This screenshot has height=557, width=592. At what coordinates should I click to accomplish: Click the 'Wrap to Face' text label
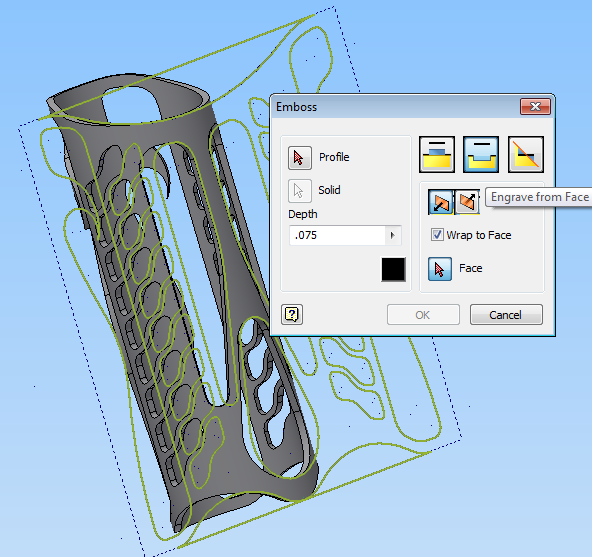point(479,235)
